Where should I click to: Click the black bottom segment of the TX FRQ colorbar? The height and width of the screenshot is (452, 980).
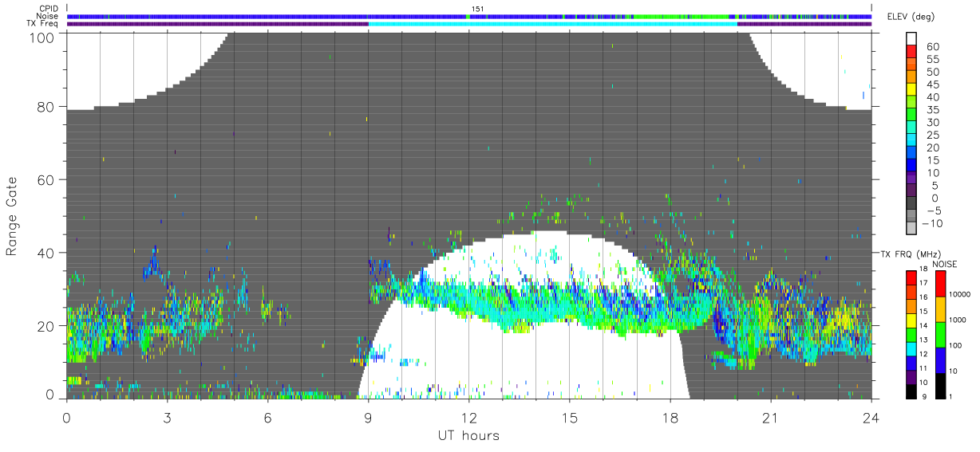[x=911, y=391]
